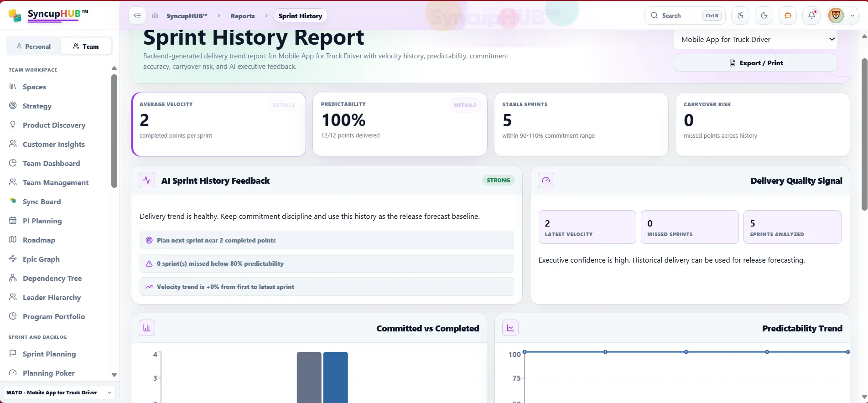Click the Roadmap map icon
This screenshot has width=868, height=403.
pyautogui.click(x=13, y=239)
